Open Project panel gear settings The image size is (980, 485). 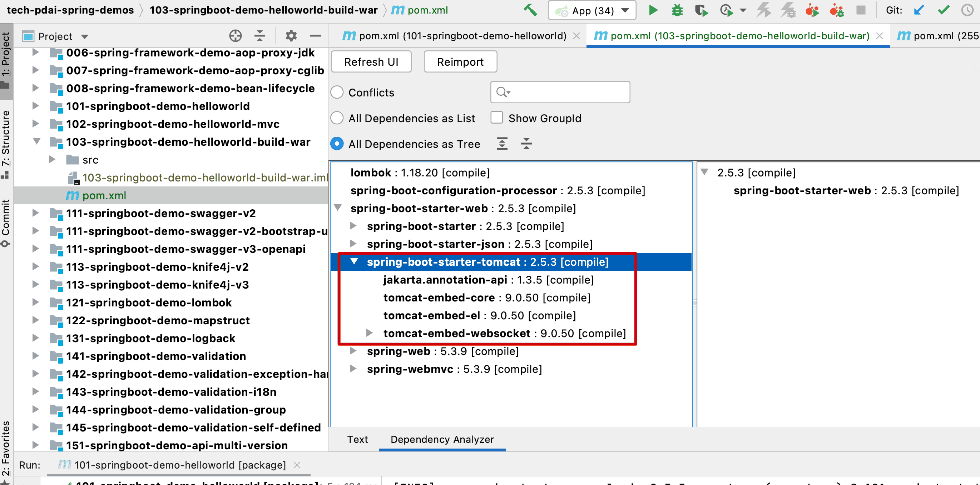291,36
